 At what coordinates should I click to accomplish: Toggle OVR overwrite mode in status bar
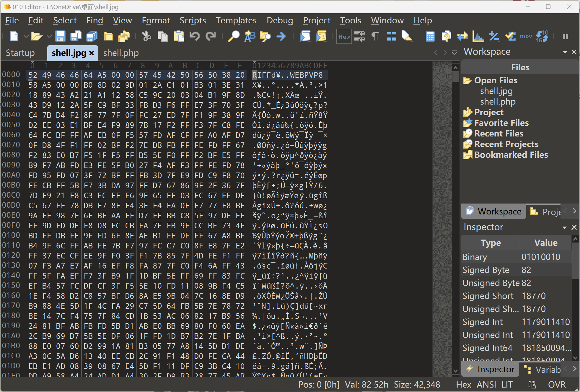(557, 384)
